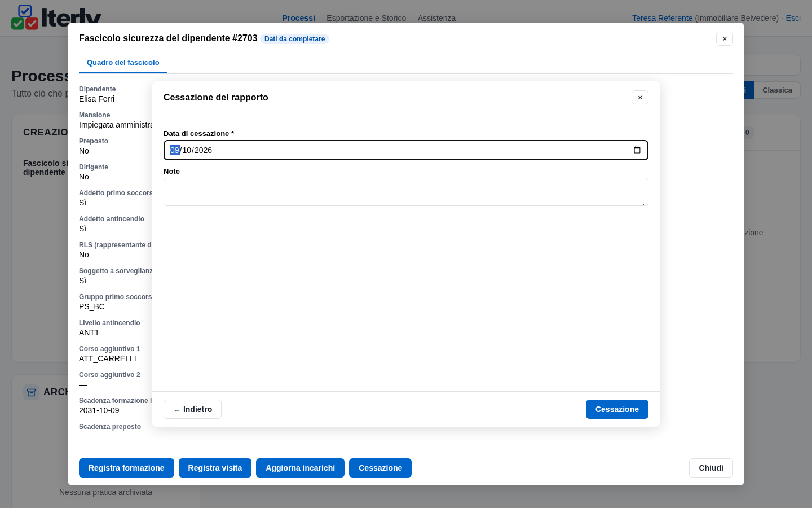Open Assistenza in the background navigation
Viewport: 812px width, 508px height.
tap(436, 18)
